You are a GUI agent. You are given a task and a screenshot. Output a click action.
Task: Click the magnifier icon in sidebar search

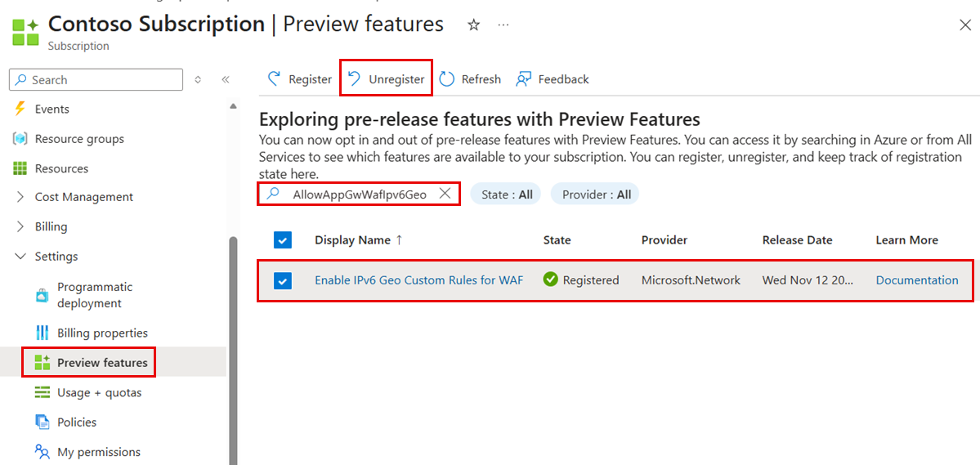[x=21, y=80]
